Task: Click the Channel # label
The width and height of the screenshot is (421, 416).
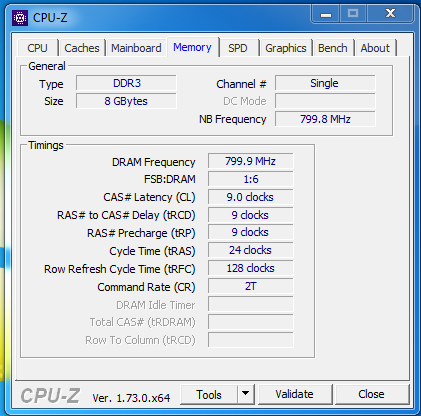Action: click(x=241, y=84)
